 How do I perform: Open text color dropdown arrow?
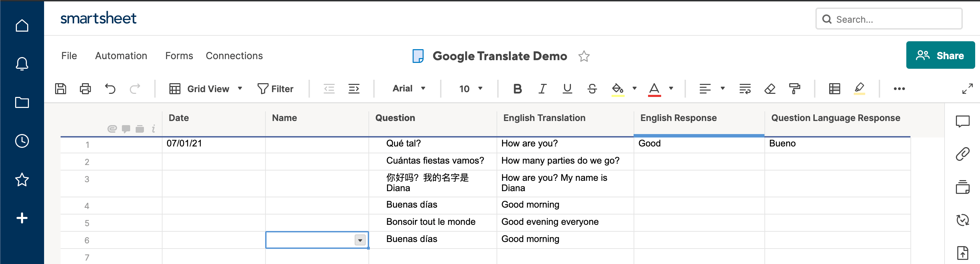coord(671,88)
